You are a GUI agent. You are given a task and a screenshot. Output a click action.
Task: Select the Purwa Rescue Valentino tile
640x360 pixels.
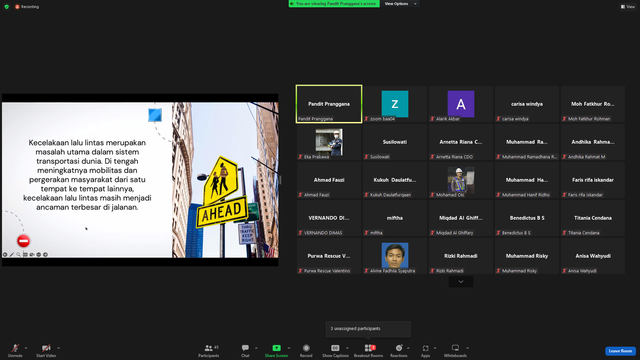[x=329, y=256]
